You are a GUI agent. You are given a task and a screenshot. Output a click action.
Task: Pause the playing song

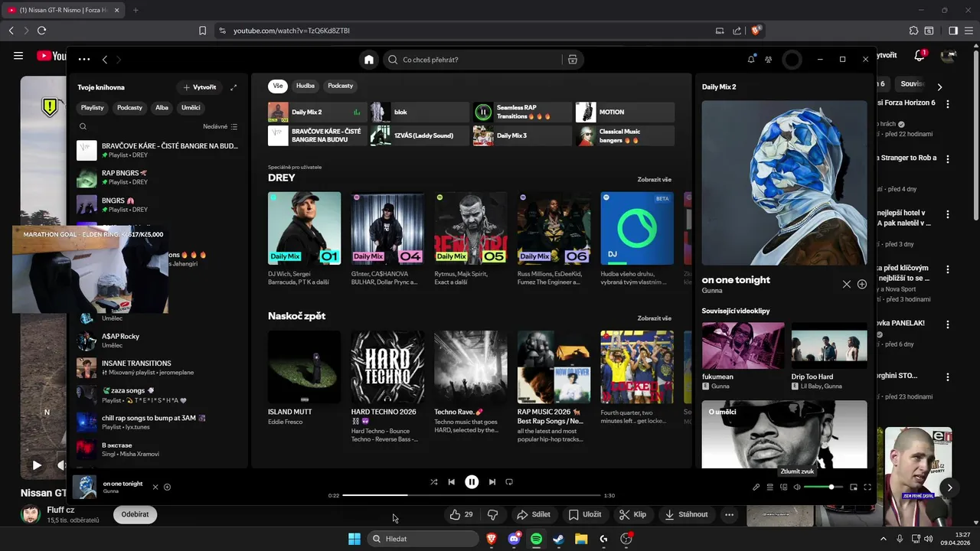click(x=472, y=482)
